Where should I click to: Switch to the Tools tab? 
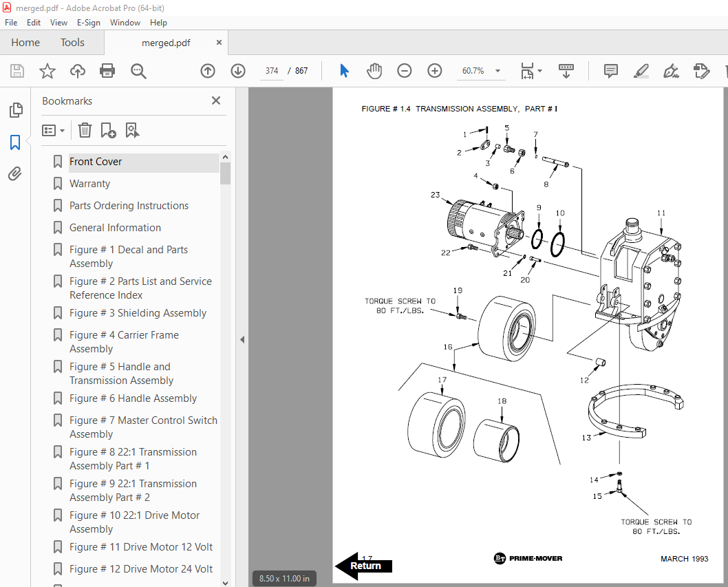pyautogui.click(x=72, y=42)
